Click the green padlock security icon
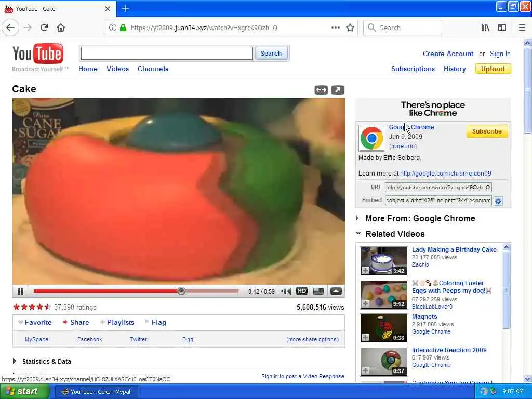This screenshot has height=399, width=532. coord(123,28)
